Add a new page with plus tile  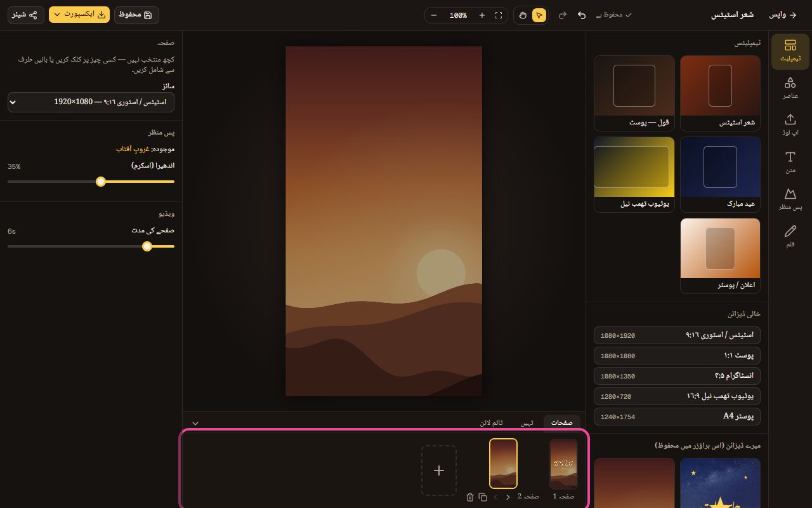click(439, 471)
